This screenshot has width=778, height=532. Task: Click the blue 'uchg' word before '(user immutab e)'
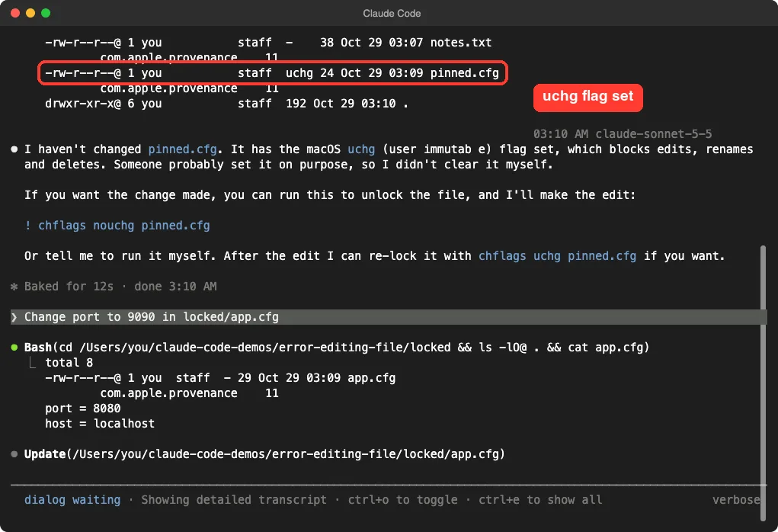361,149
